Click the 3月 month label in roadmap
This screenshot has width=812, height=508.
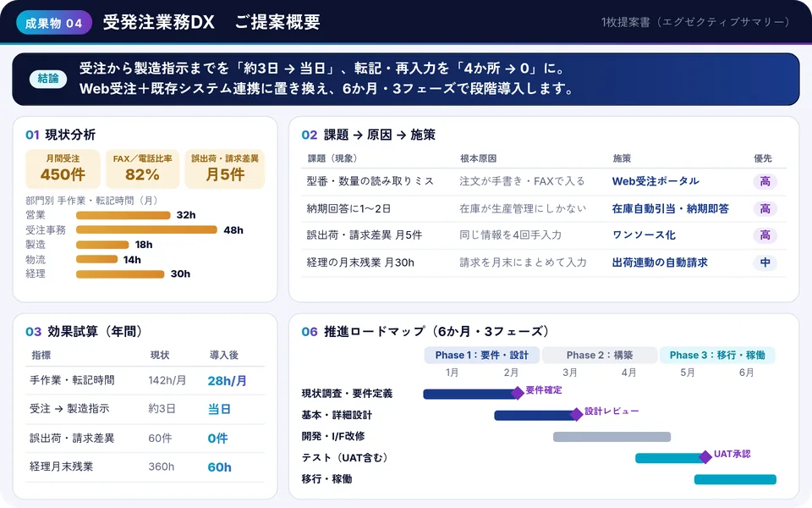click(569, 373)
